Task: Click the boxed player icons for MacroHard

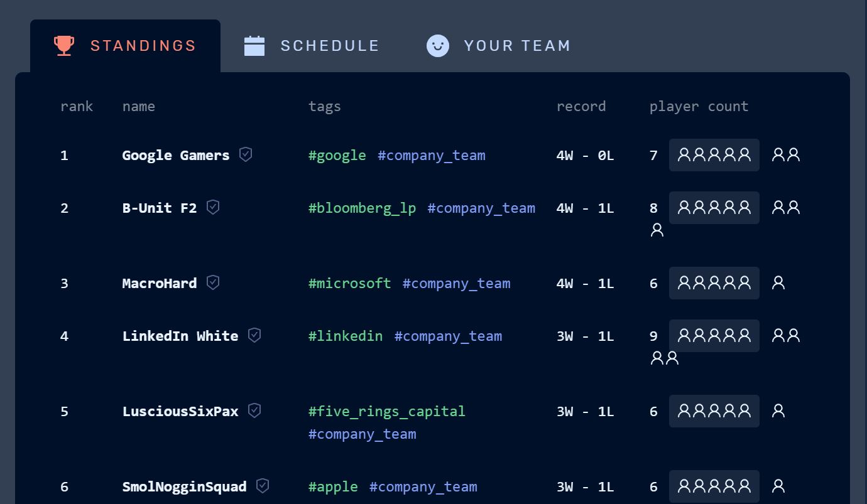Action: tap(714, 283)
